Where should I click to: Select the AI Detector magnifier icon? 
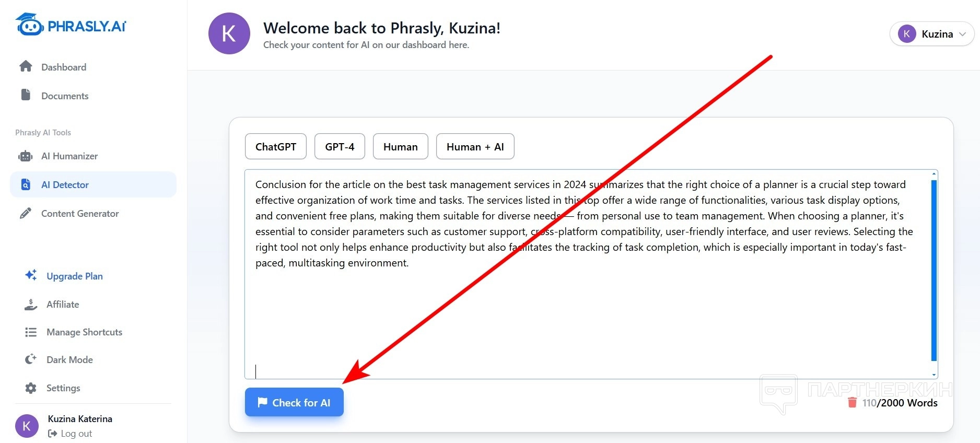(26, 184)
